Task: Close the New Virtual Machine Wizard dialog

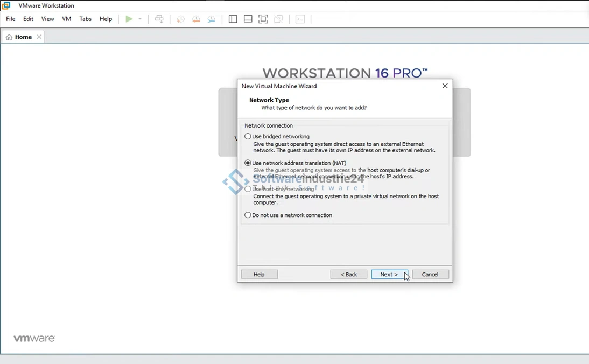Action: pyautogui.click(x=445, y=86)
